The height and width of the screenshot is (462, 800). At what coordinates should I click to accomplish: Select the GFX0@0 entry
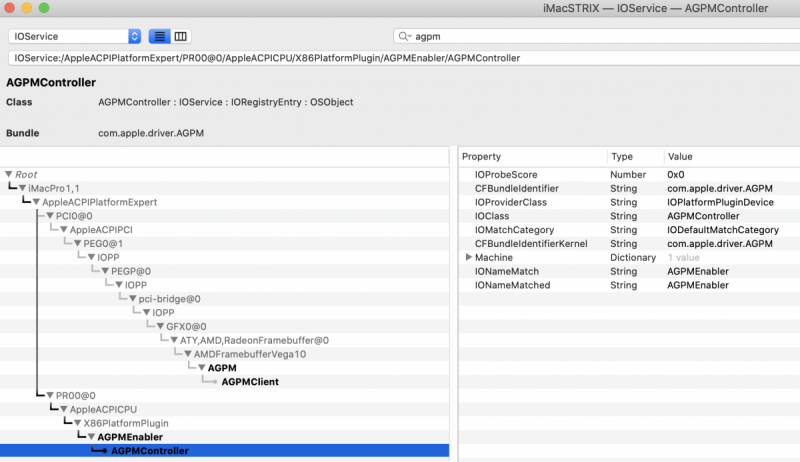(186, 326)
